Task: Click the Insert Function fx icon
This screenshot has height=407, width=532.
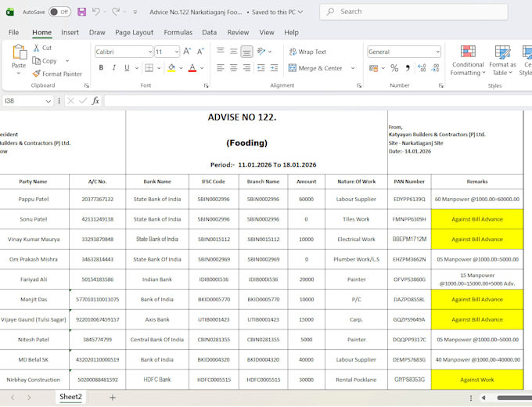Action: (95, 101)
